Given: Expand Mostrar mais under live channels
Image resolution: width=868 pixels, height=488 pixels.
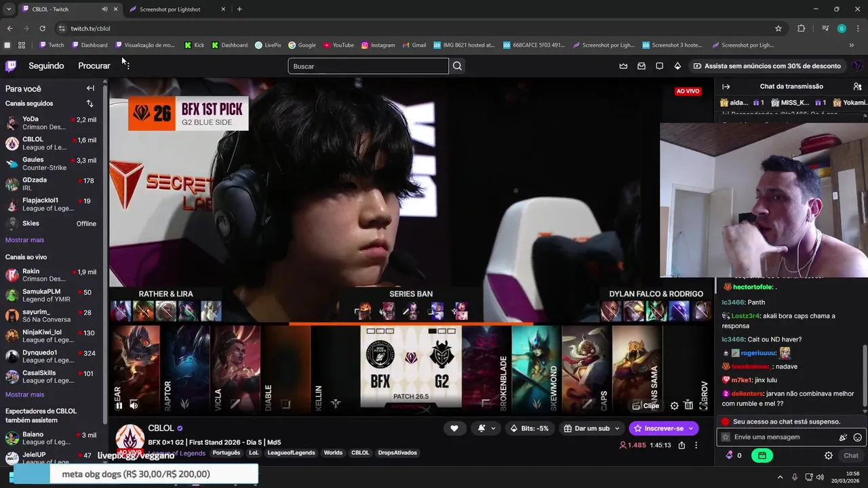Looking at the screenshot, I should pyautogui.click(x=24, y=394).
